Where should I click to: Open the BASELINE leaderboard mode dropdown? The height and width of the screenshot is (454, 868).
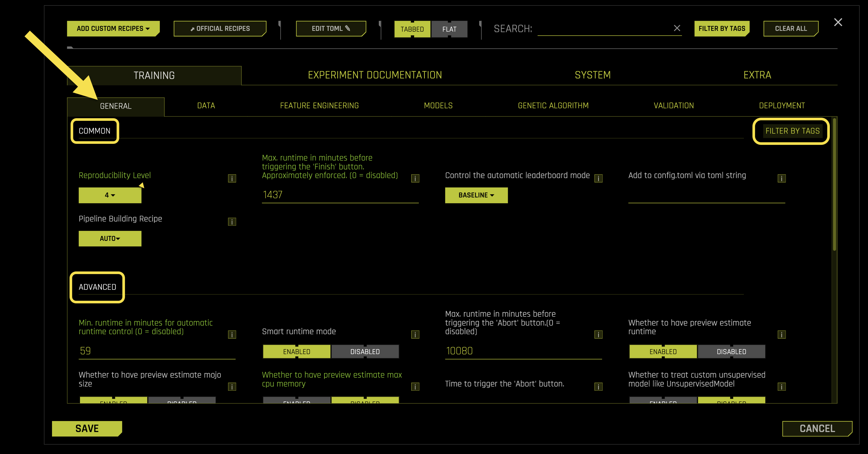pyautogui.click(x=476, y=195)
